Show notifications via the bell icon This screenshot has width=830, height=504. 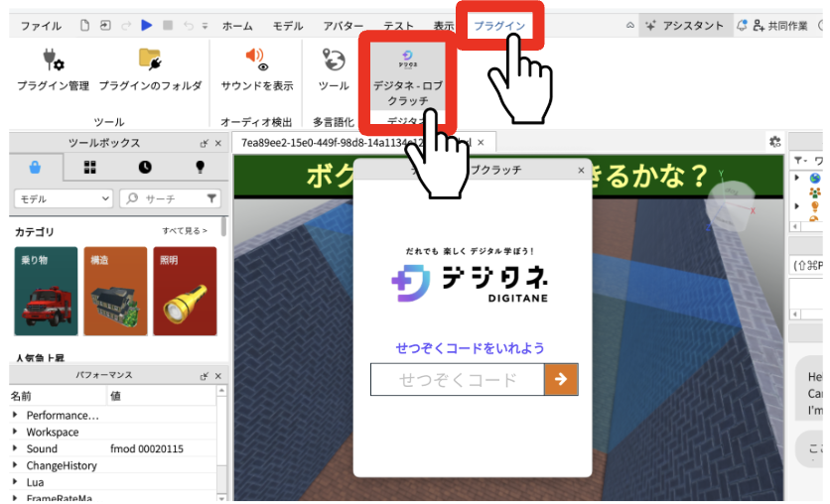pyautogui.click(x=742, y=25)
